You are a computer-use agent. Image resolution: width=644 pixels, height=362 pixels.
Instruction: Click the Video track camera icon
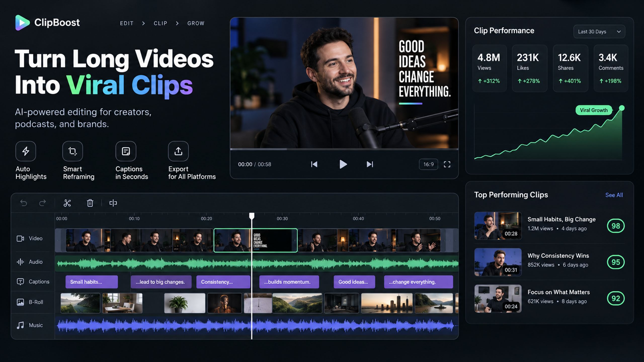20,238
